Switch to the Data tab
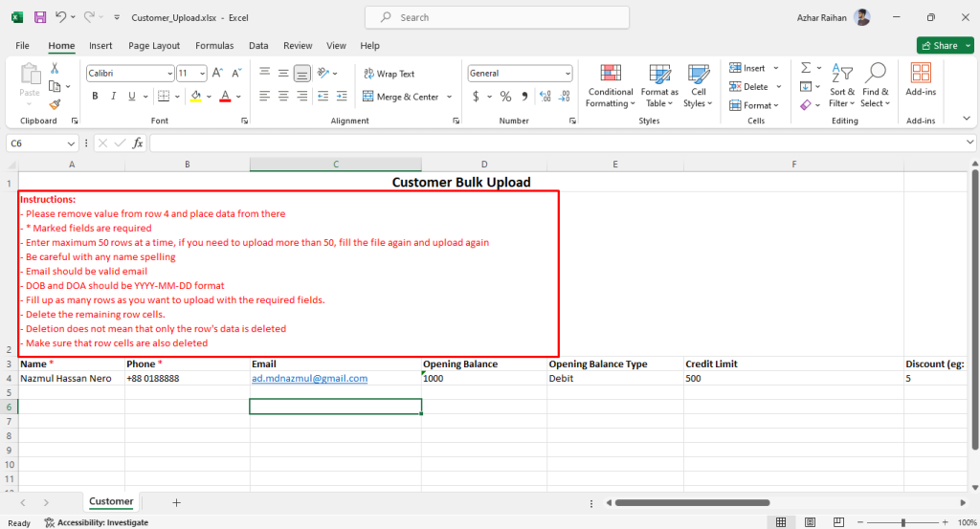 click(258, 46)
